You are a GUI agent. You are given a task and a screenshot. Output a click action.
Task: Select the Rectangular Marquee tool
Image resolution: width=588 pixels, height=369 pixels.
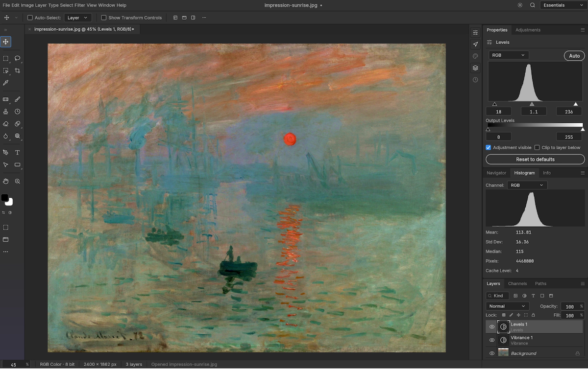click(6, 58)
